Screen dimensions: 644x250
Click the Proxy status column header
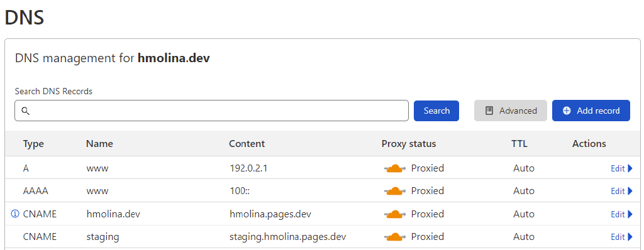click(x=409, y=144)
